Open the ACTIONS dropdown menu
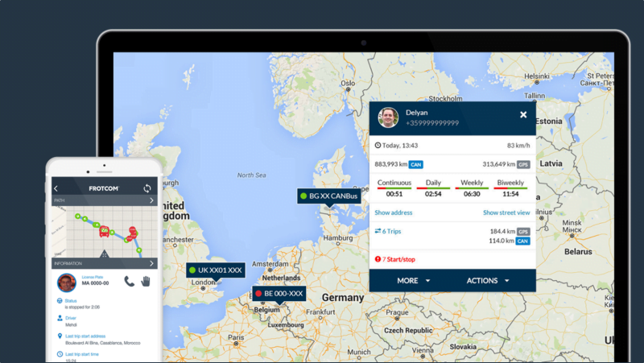644x363 pixels. point(488,281)
